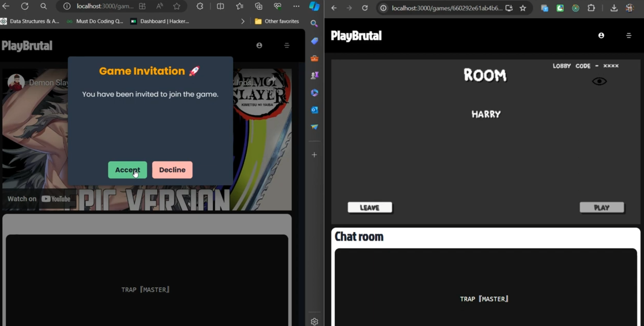Decline the game invitation

point(172,170)
